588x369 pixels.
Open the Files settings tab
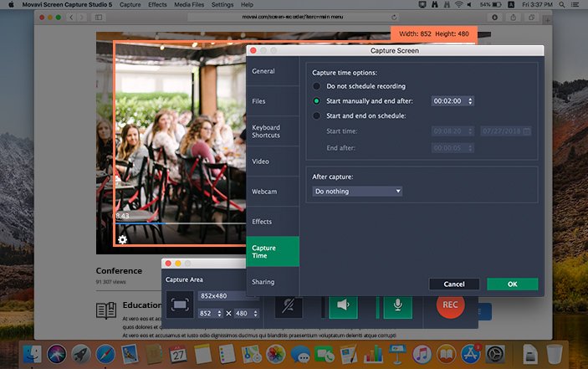click(x=273, y=101)
